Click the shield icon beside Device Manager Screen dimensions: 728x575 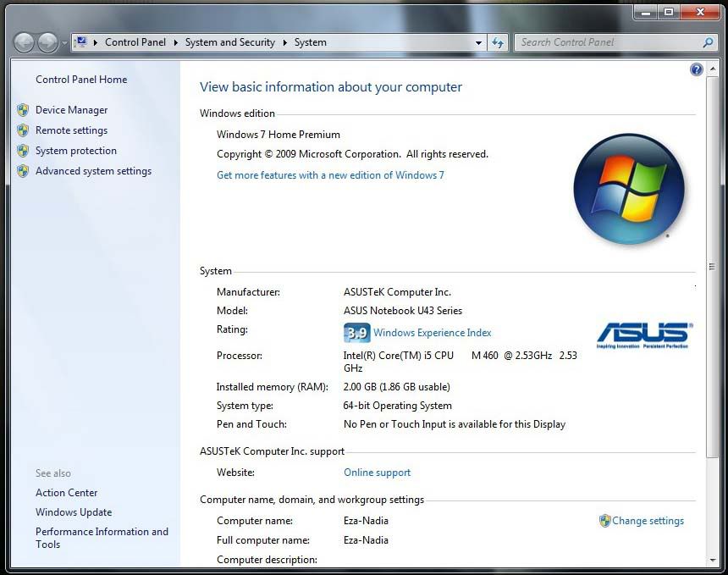pyautogui.click(x=23, y=110)
